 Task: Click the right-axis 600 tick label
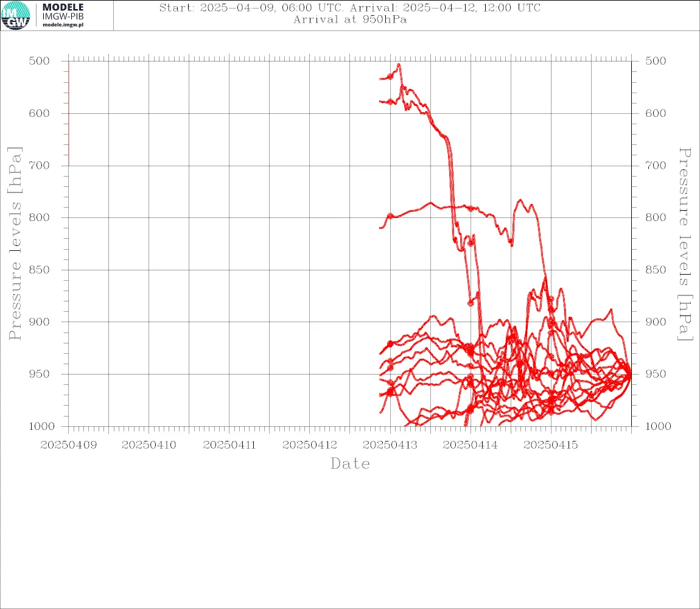656,113
